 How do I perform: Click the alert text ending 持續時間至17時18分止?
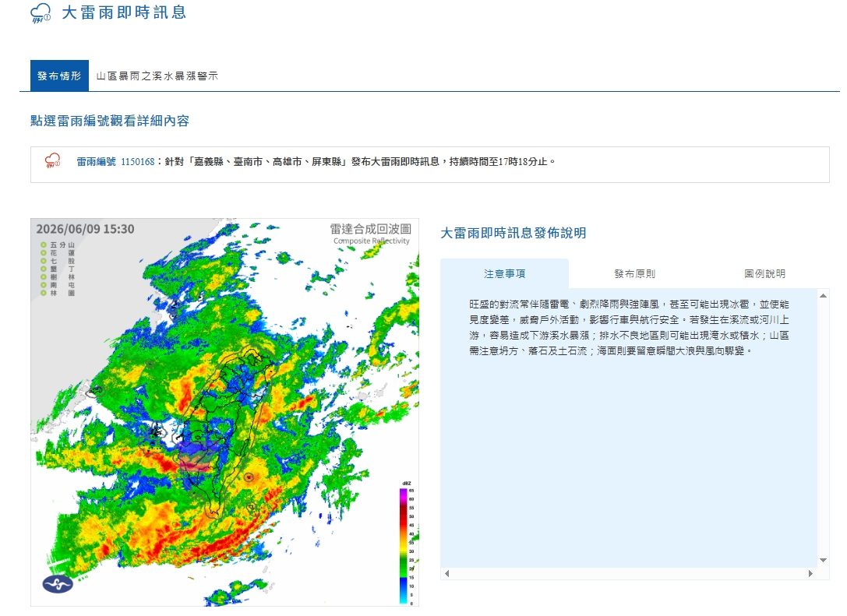[360, 161]
